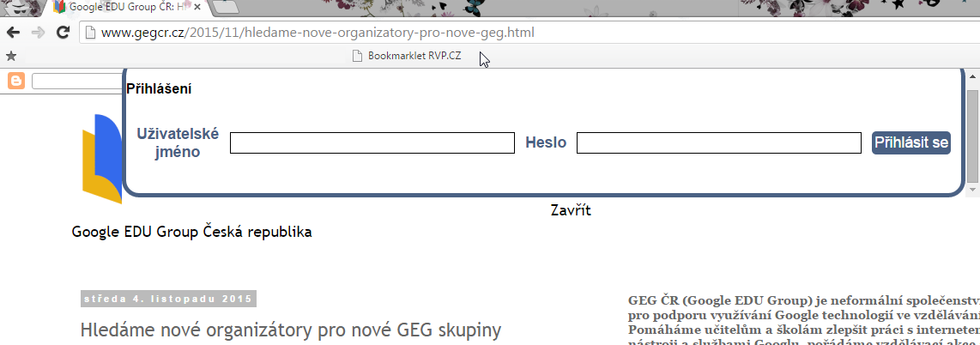The width and height of the screenshot is (980, 345).
Task: Click the scrollbar down arrow
Action: [x=972, y=189]
